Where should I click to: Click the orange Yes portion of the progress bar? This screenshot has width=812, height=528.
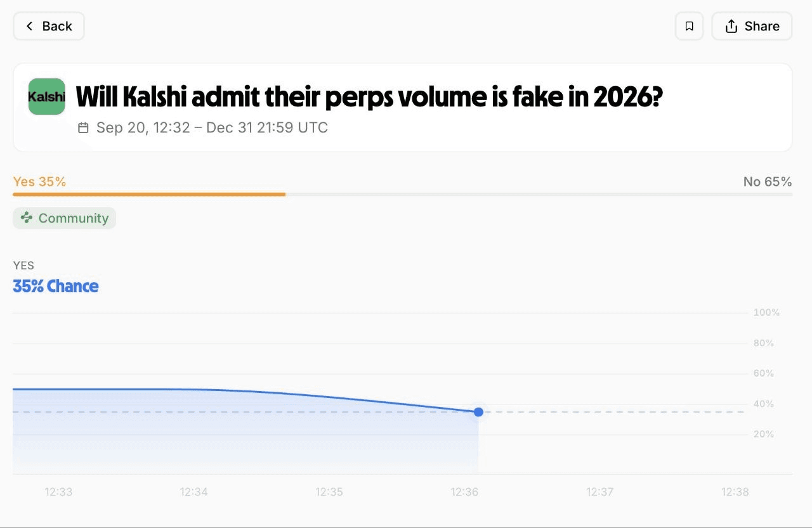coord(149,194)
